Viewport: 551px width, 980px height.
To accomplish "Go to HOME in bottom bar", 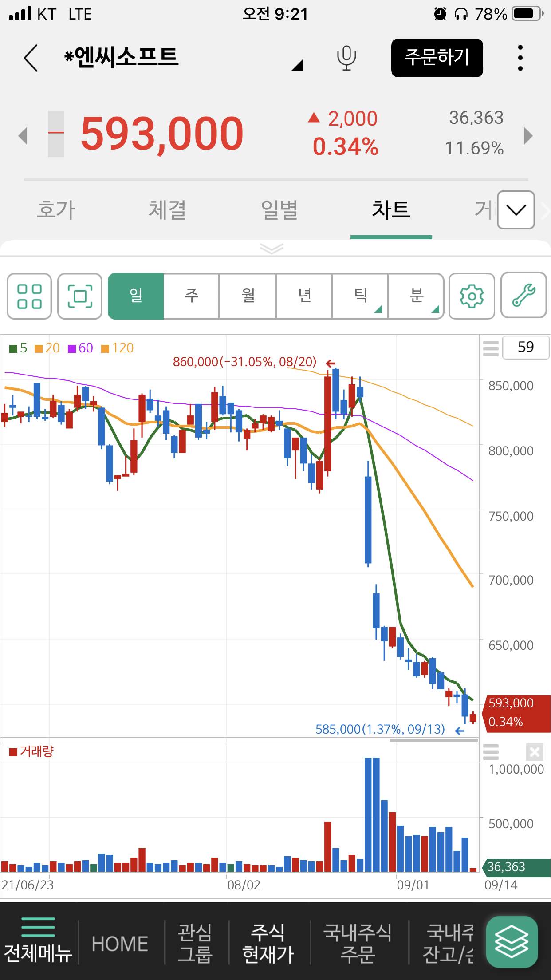I will pos(120,944).
